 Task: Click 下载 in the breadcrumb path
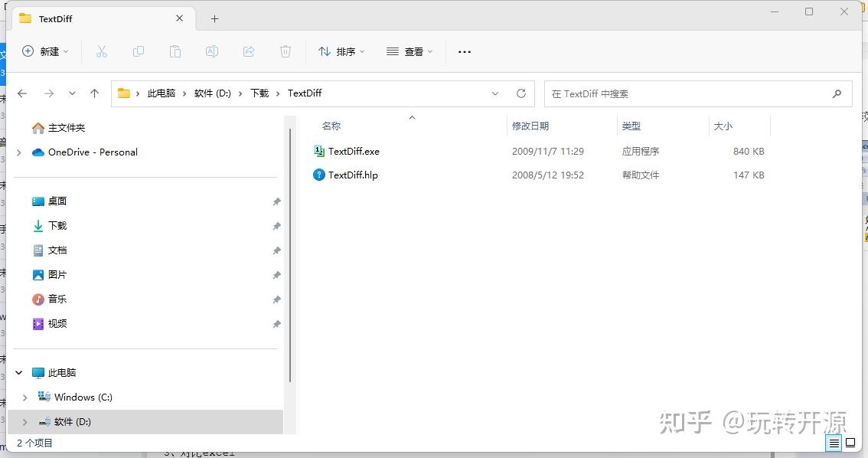pyautogui.click(x=259, y=93)
